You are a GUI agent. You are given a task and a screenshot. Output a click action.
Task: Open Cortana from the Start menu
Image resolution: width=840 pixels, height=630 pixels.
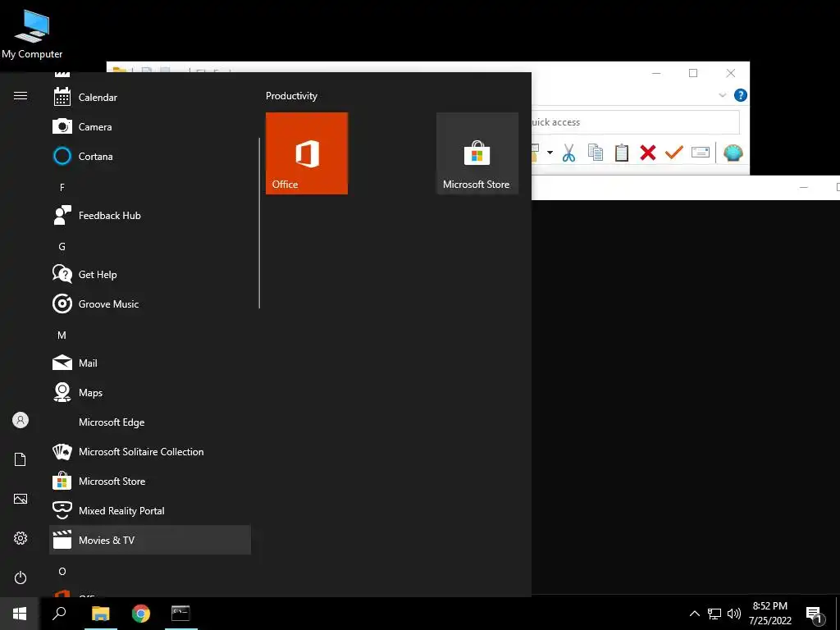click(150, 157)
